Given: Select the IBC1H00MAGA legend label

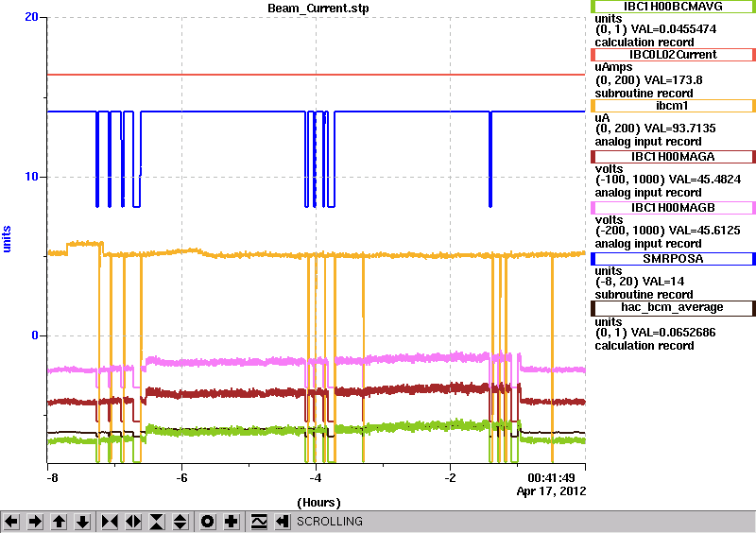Looking at the screenshot, I should [x=673, y=157].
